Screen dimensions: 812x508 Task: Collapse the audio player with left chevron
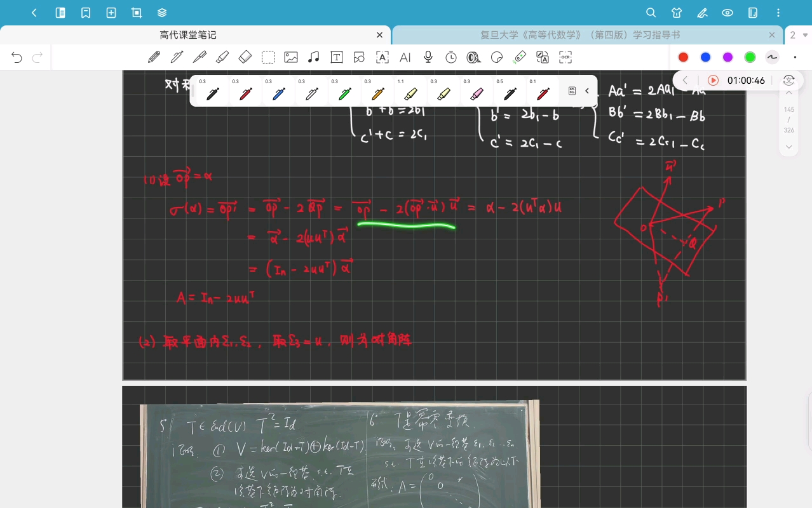[686, 81]
